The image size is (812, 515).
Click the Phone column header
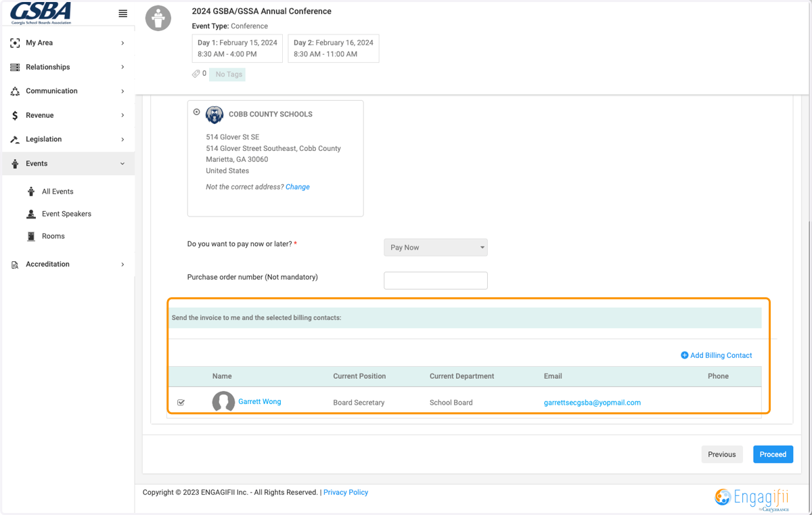pyautogui.click(x=719, y=376)
